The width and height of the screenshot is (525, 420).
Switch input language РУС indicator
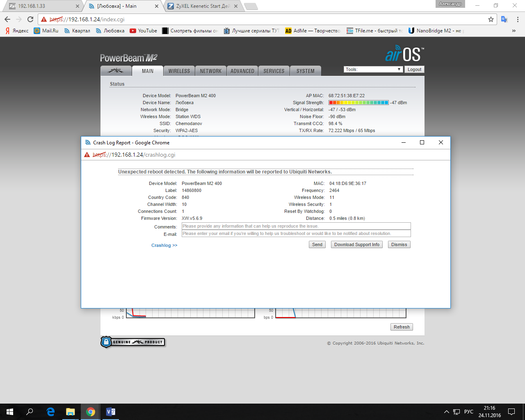(x=469, y=412)
